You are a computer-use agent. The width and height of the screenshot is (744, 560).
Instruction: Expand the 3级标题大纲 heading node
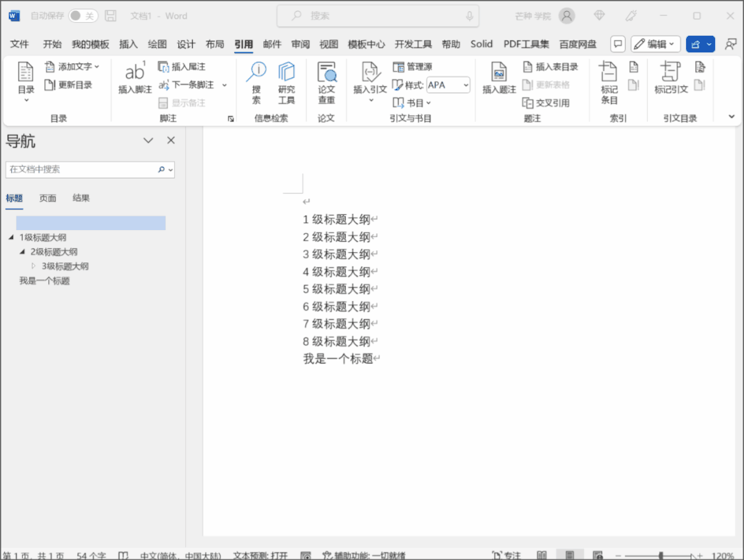[x=33, y=266]
